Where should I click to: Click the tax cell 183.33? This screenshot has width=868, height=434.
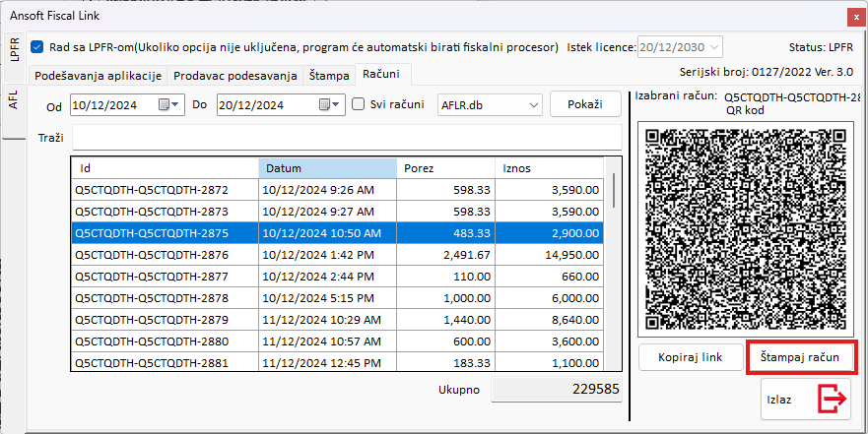446,363
